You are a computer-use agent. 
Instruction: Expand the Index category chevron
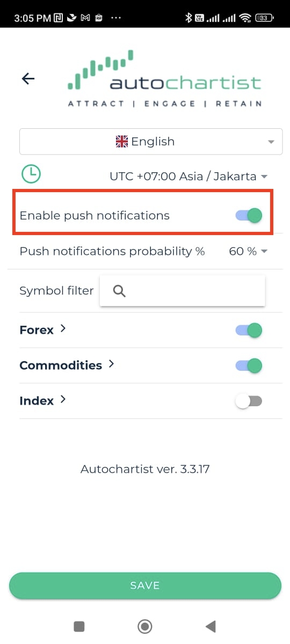click(x=63, y=399)
